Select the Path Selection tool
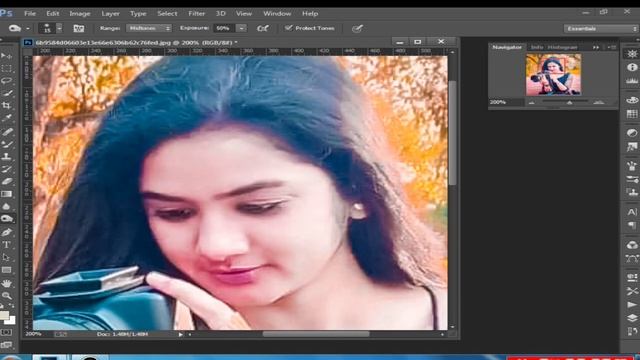 click(x=6, y=257)
